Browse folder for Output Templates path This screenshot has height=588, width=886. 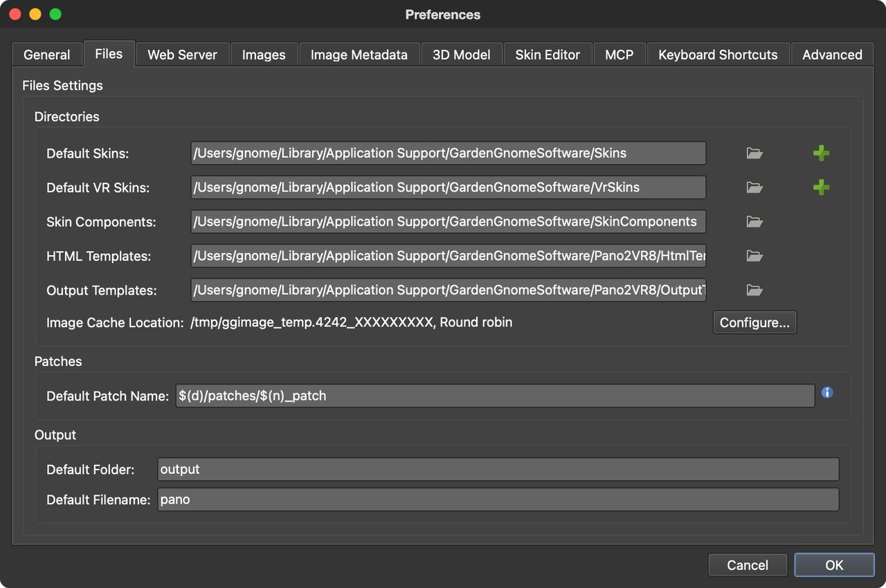(x=754, y=291)
